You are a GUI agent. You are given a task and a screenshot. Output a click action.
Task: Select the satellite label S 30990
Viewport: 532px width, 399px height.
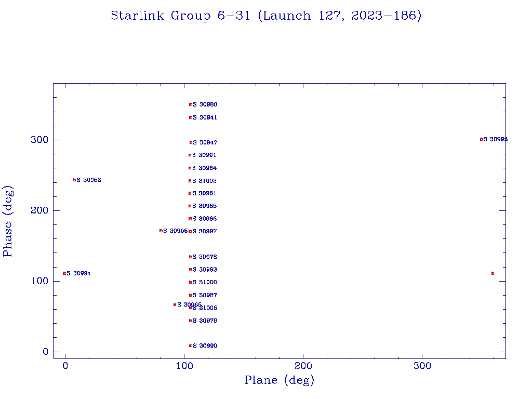tap(205, 345)
